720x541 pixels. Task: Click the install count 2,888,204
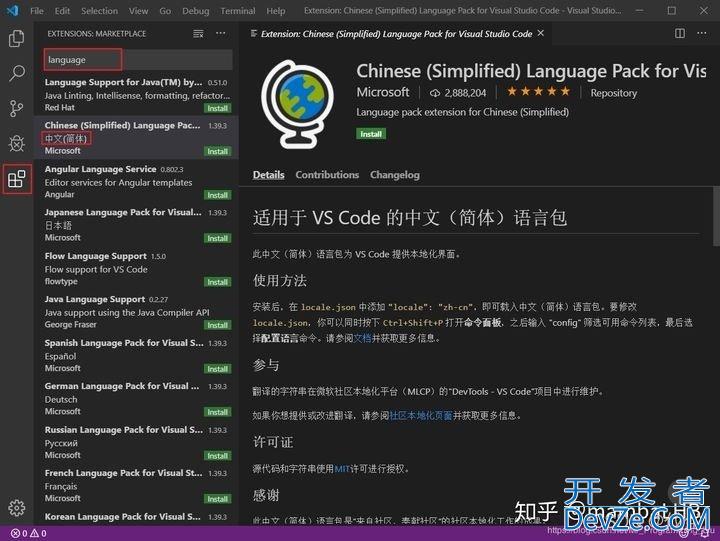[457, 93]
